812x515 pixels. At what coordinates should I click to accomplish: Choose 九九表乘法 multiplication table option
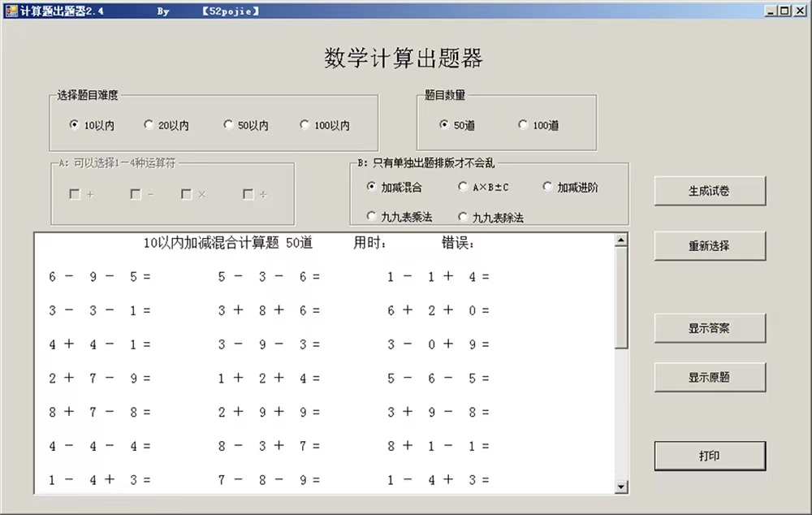click(x=371, y=217)
